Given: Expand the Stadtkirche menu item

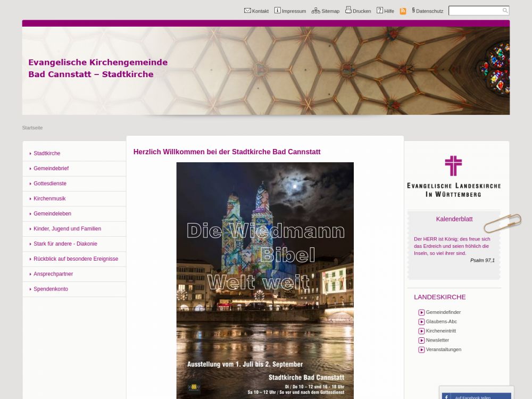Looking at the screenshot, I should click(x=47, y=153).
